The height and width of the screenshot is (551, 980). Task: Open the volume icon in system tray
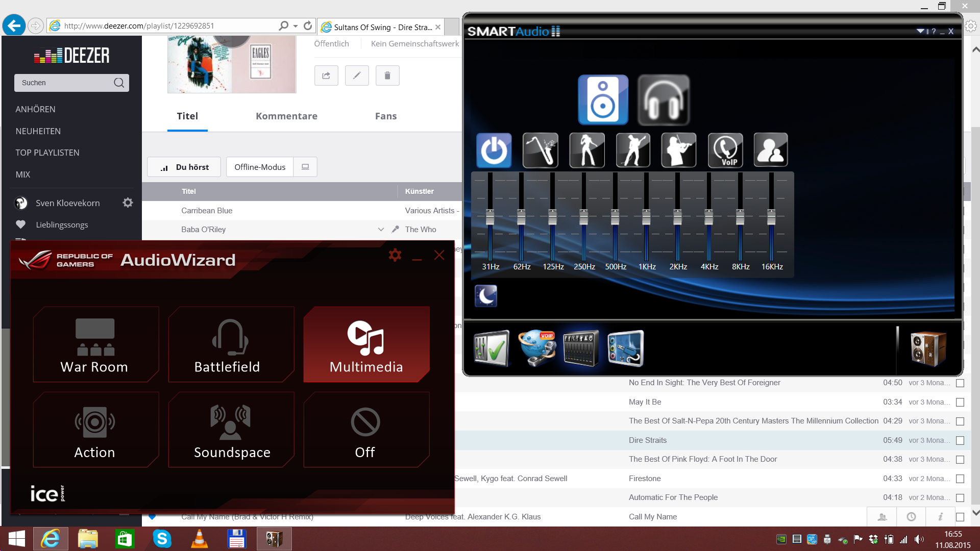[x=919, y=539]
